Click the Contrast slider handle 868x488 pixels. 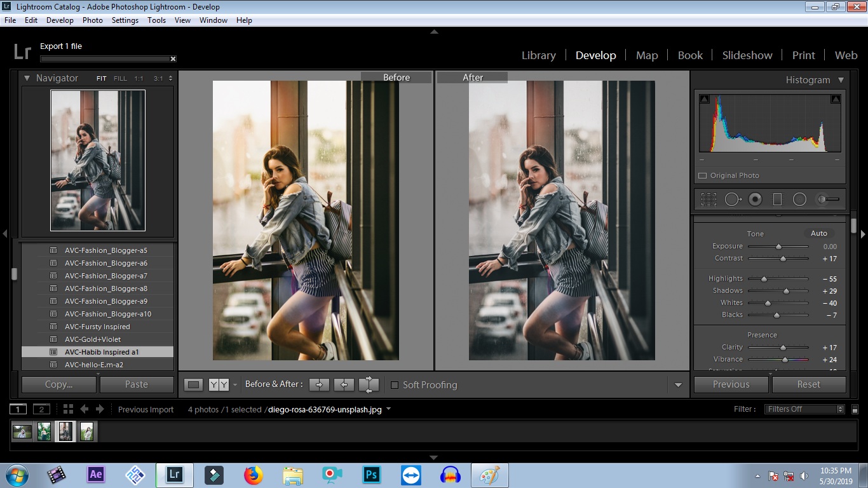[x=783, y=259]
